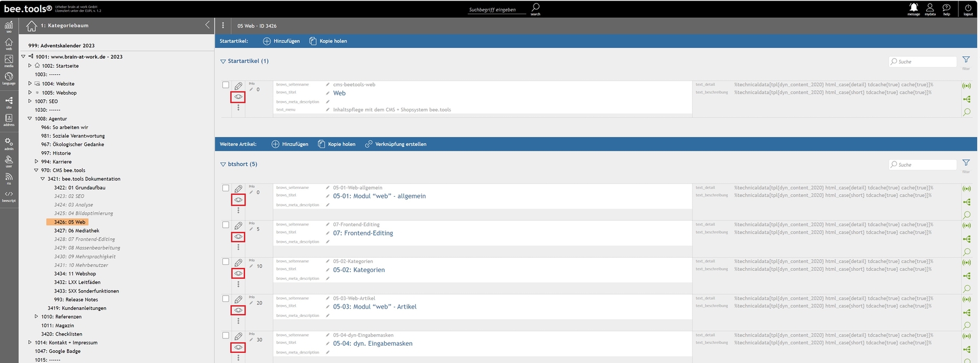Viewport: 980px width, 363px height.
Task: Toggle visibility eye of Web start article
Action: pyautogui.click(x=238, y=97)
